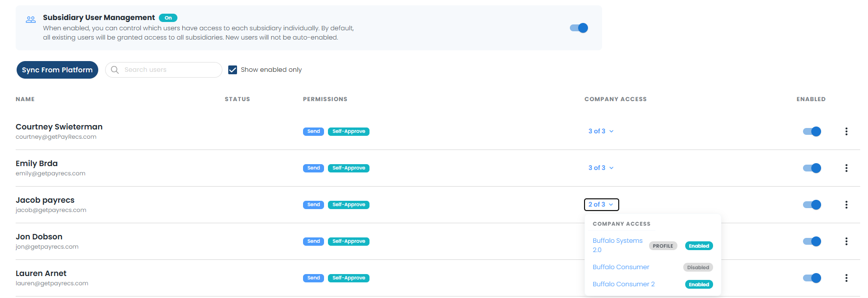Uncheck Show enabled only checkbox
Screen dimensions: 868x298
tap(233, 70)
